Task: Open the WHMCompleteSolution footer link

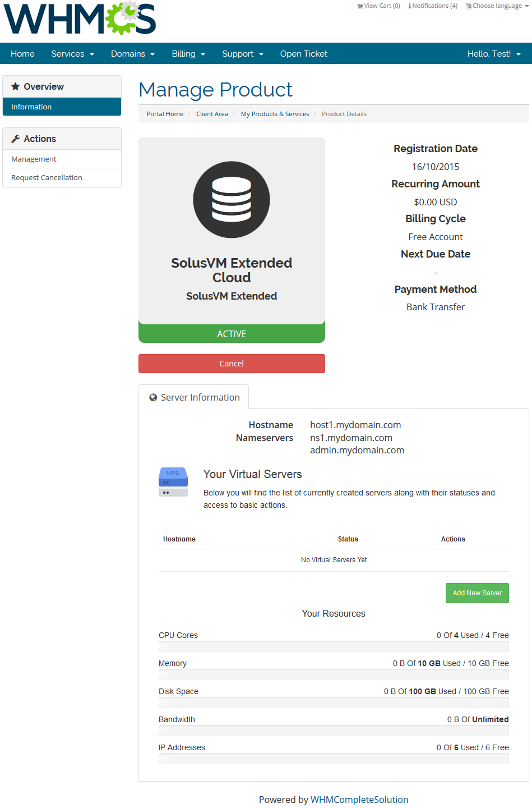Action: pyautogui.click(x=359, y=800)
